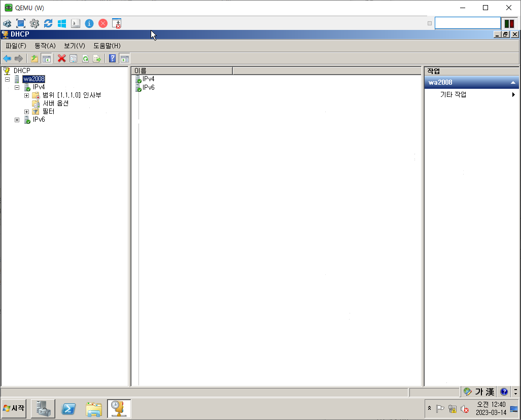521x420 pixels.
Task: Click the Export List toolbar icon
Action: tap(97, 59)
